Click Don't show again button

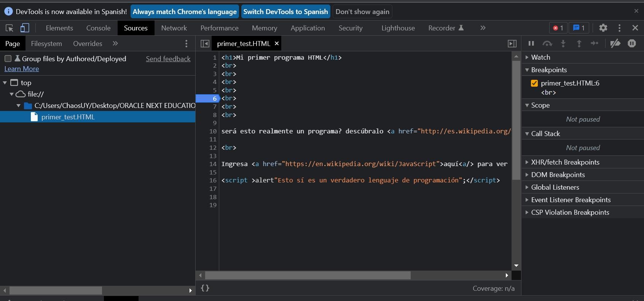click(x=362, y=11)
